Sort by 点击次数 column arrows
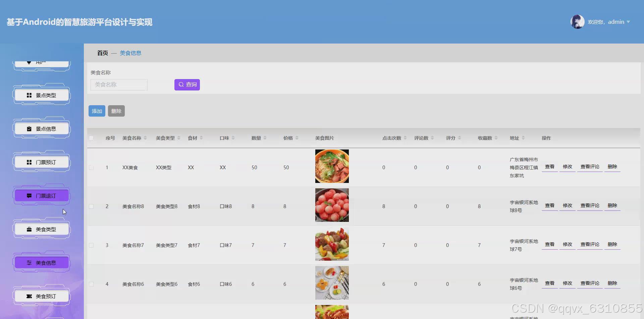 pyautogui.click(x=405, y=138)
